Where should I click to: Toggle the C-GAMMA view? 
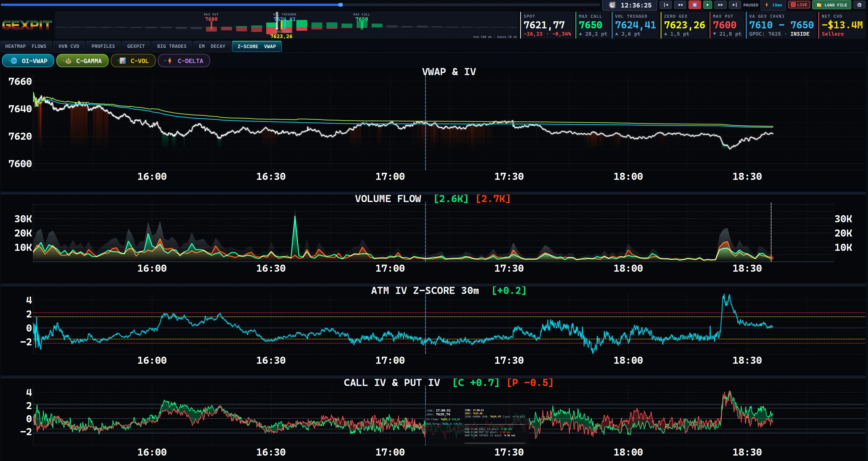click(82, 61)
